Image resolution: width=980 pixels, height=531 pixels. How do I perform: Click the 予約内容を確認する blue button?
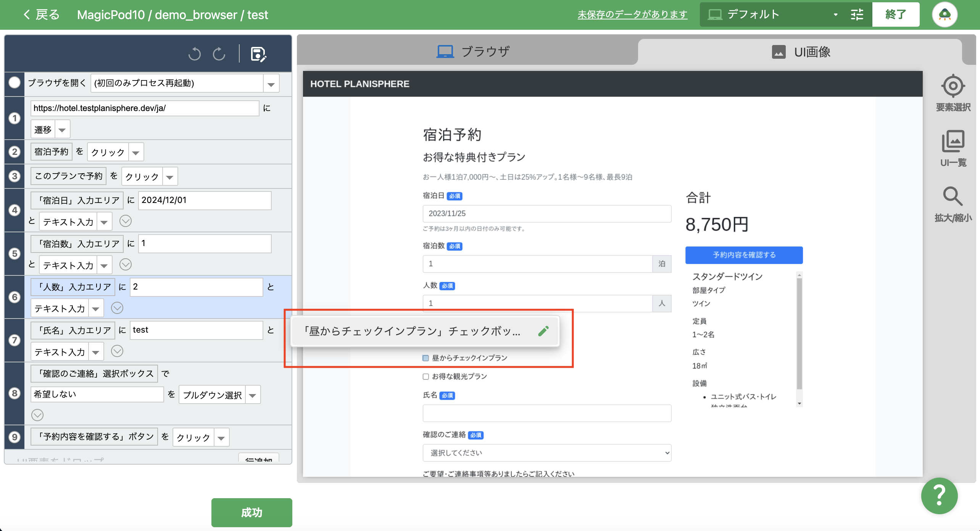pyautogui.click(x=744, y=255)
